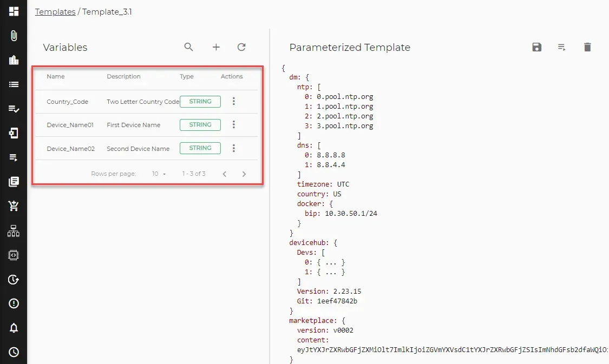Open the building organization sidebar icon
The width and height of the screenshot is (609, 364).
[14, 60]
